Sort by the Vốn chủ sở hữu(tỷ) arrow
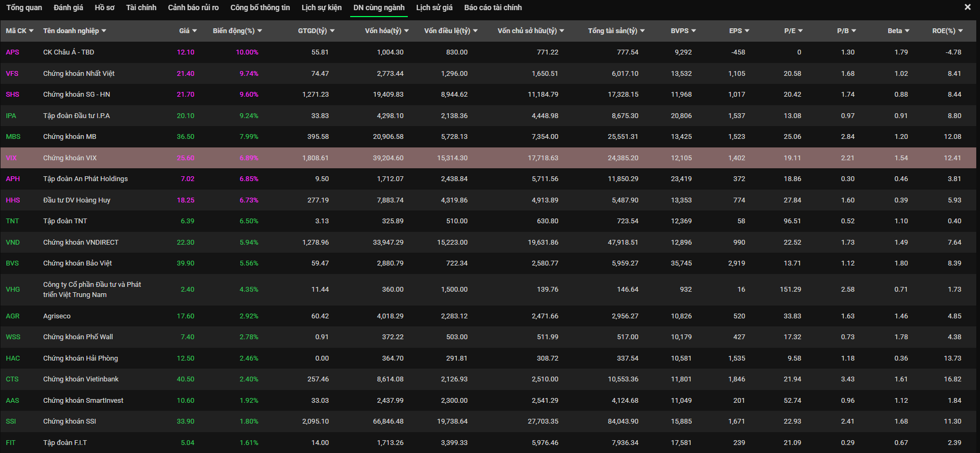This screenshot has width=980, height=453. pos(562,31)
